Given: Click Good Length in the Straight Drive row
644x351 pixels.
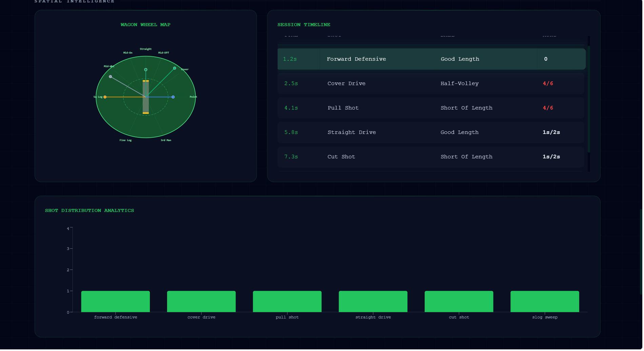Looking at the screenshot, I should coord(460,132).
